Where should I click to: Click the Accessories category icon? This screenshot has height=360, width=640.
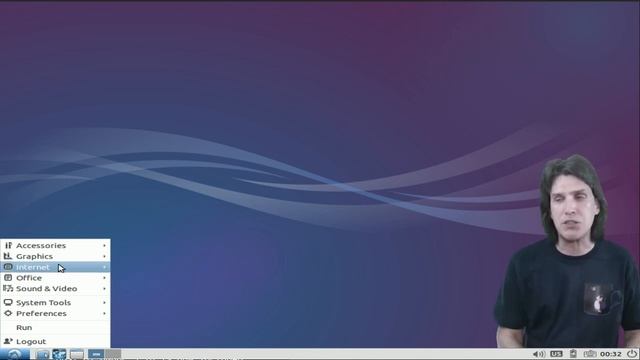coord(8,245)
